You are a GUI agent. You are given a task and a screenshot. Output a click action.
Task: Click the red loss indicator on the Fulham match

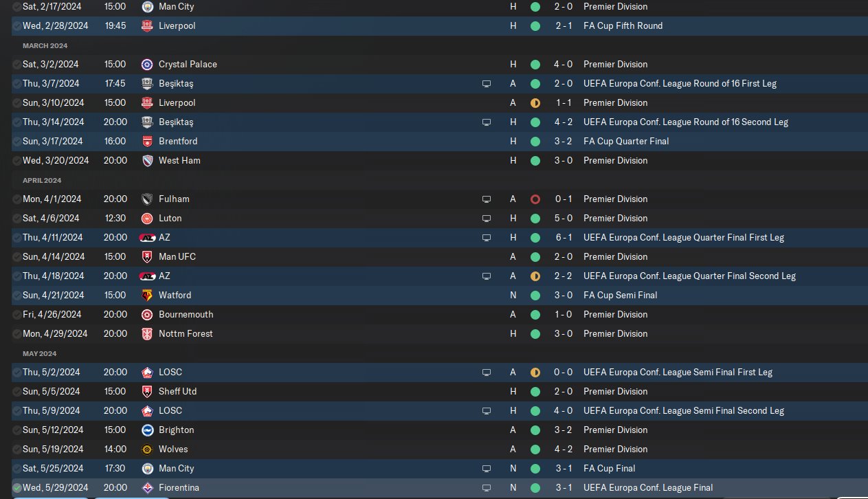[x=535, y=199]
